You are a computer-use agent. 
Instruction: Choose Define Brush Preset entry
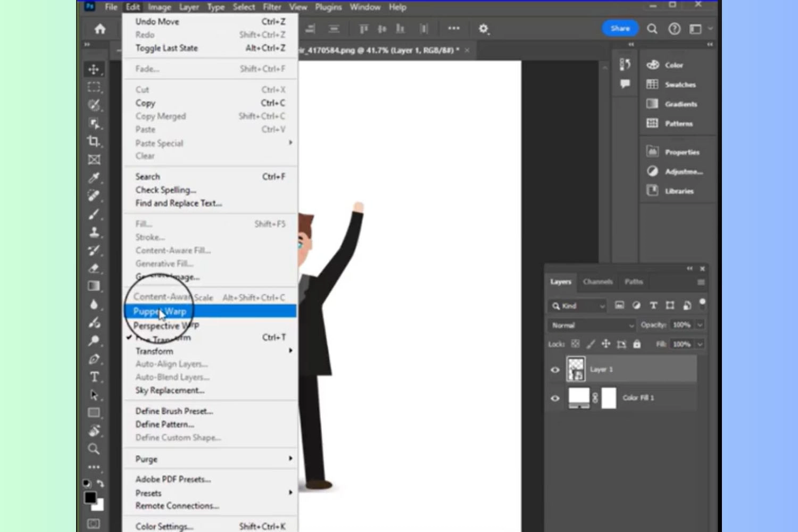tap(211, 411)
